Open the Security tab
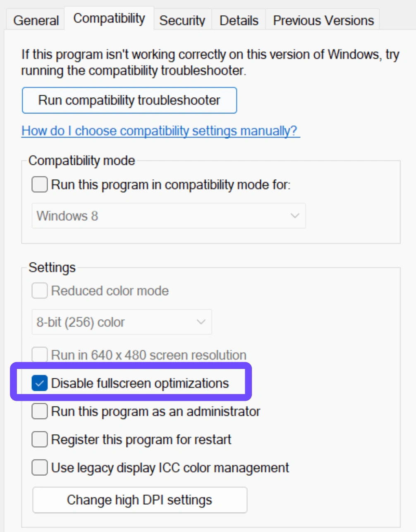 click(182, 20)
